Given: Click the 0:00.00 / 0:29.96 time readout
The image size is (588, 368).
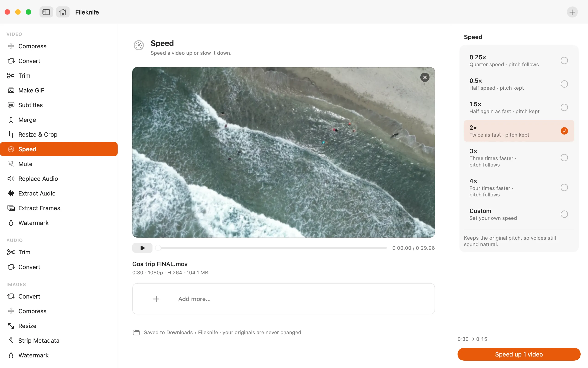Looking at the screenshot, I should coord(413,248).
